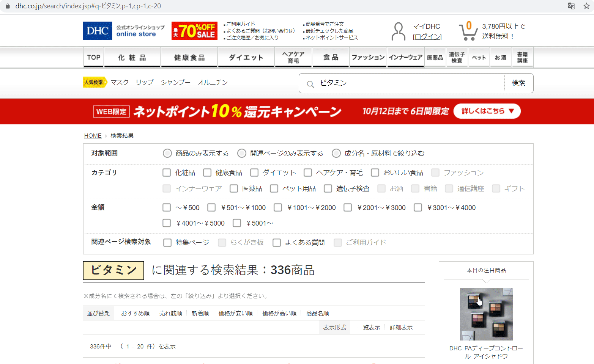Viewport: 594px width, 364px height.
Task: Open the お酒 navigation tab
Action: 501,57
